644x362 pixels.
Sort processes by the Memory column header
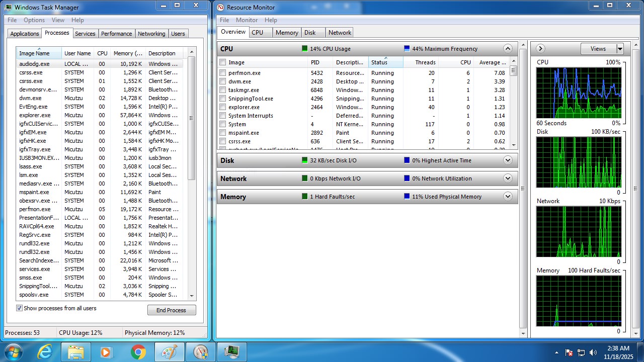[x=128, y=53]
